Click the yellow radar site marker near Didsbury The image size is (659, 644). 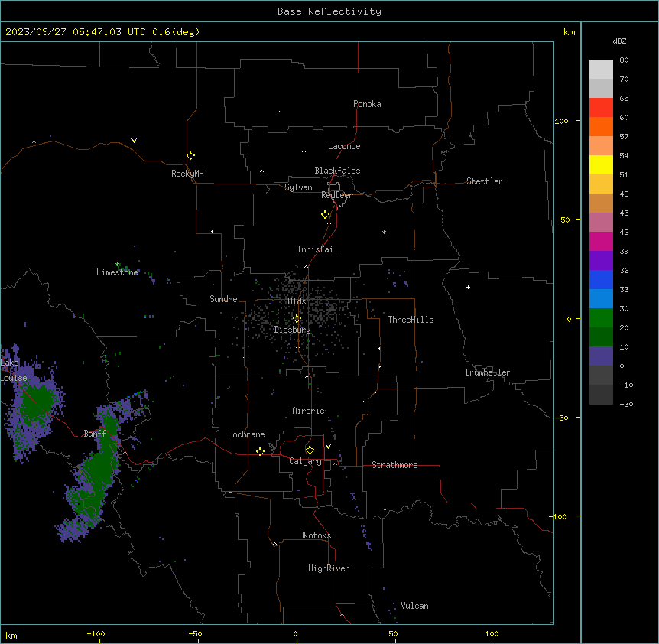pos(297,319)
